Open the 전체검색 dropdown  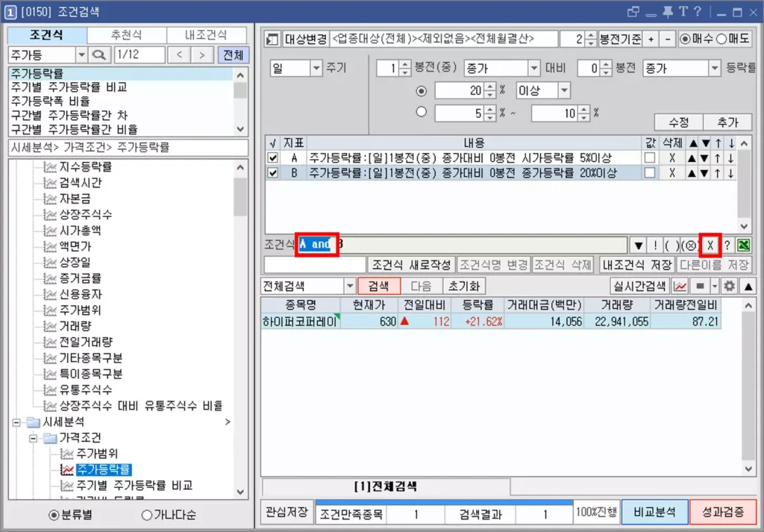tap(350, 286)
